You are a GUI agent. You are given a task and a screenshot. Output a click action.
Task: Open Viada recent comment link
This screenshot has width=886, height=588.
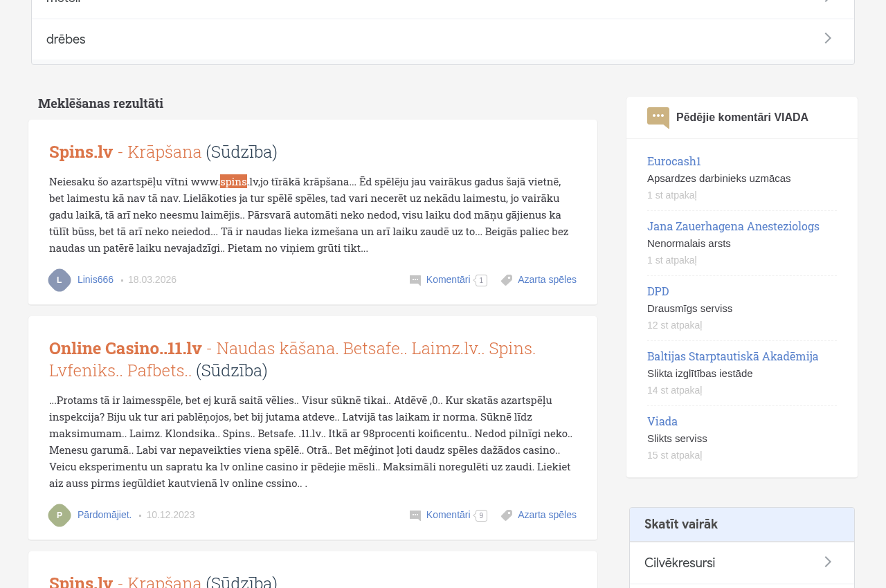coord(662,421)
